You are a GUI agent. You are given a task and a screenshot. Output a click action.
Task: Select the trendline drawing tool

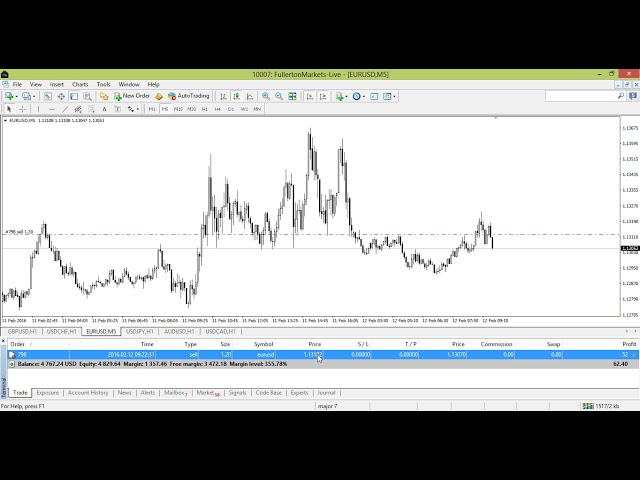click(x=64, y=109)
